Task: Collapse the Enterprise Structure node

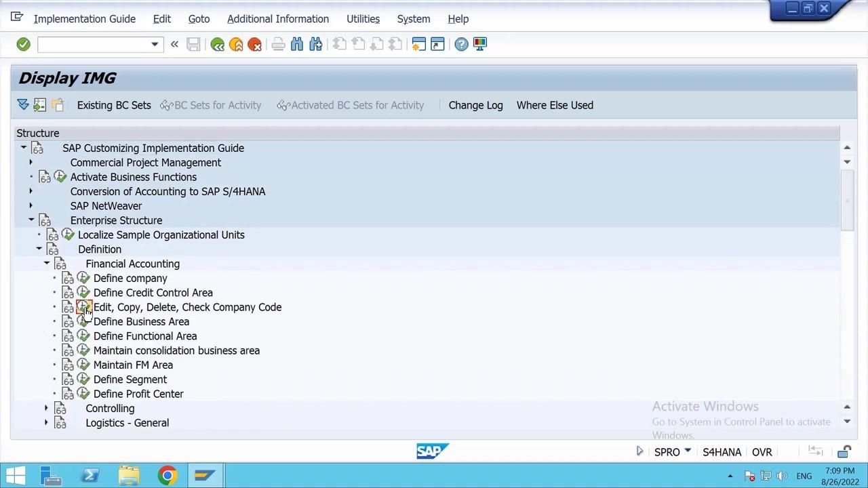Action: (x=31, y=220)
